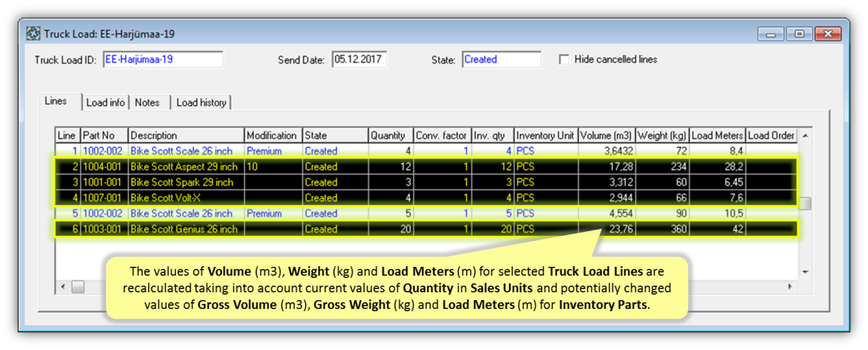868x350 pixels.
Task: Maximize the Truck Load window
Action: pyautogui.click(x=799, y=34)
